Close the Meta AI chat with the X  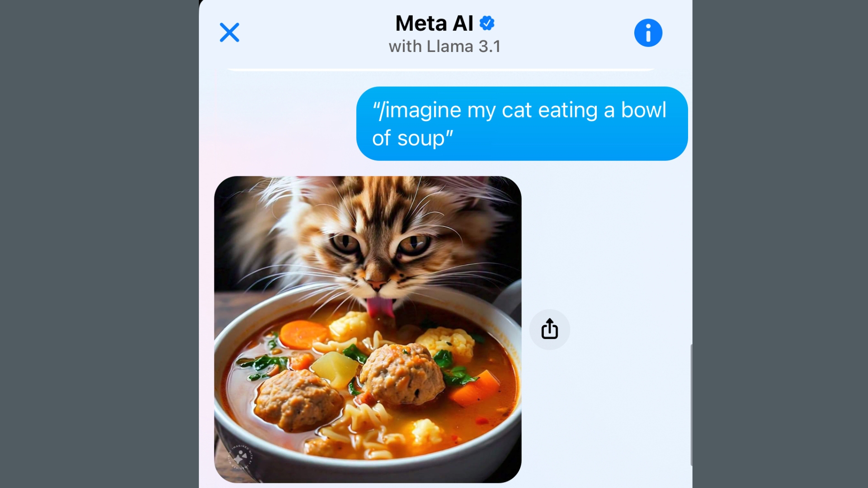[229, 33]
